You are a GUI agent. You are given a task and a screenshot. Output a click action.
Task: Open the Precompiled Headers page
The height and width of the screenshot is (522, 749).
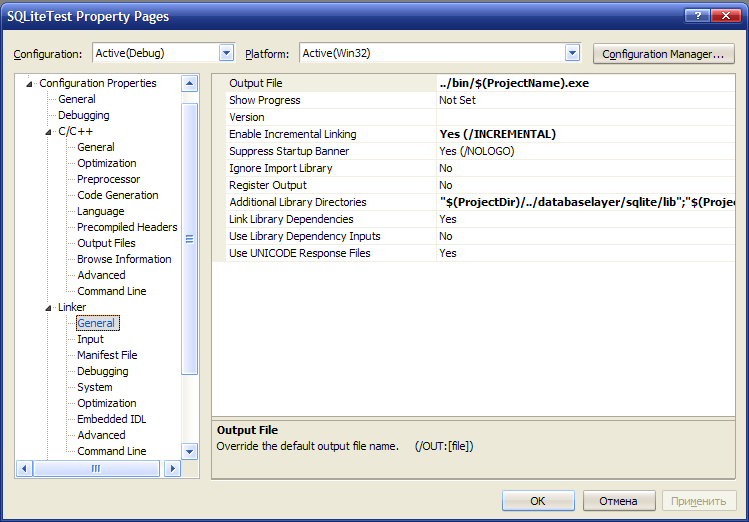pyautogui.click(x=127, y=227)
